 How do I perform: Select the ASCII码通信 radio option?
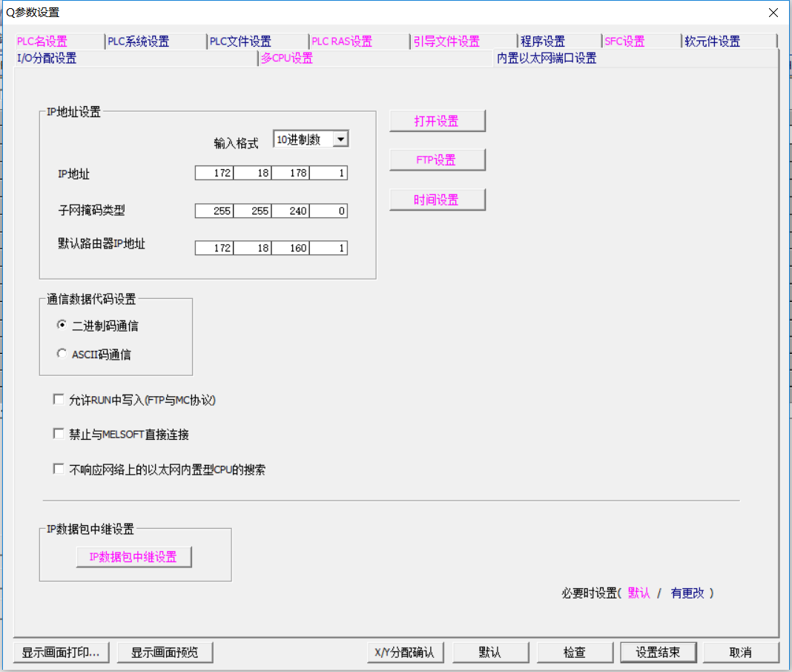[62, 354]
